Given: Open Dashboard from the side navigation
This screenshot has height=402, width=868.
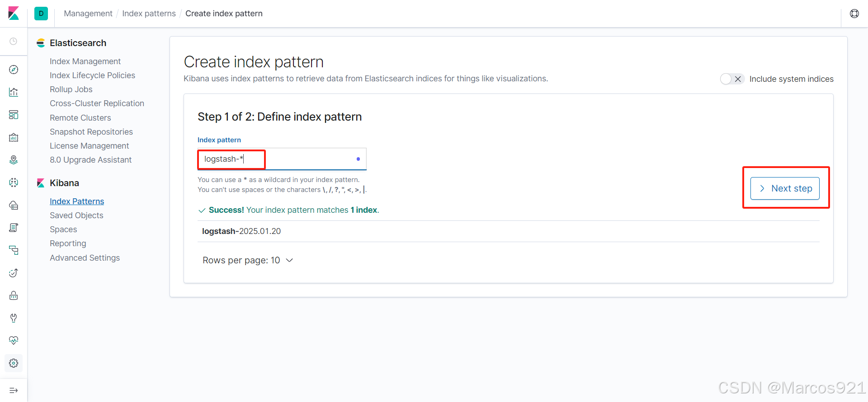Looking at the screenshot, I should (14, 115).
